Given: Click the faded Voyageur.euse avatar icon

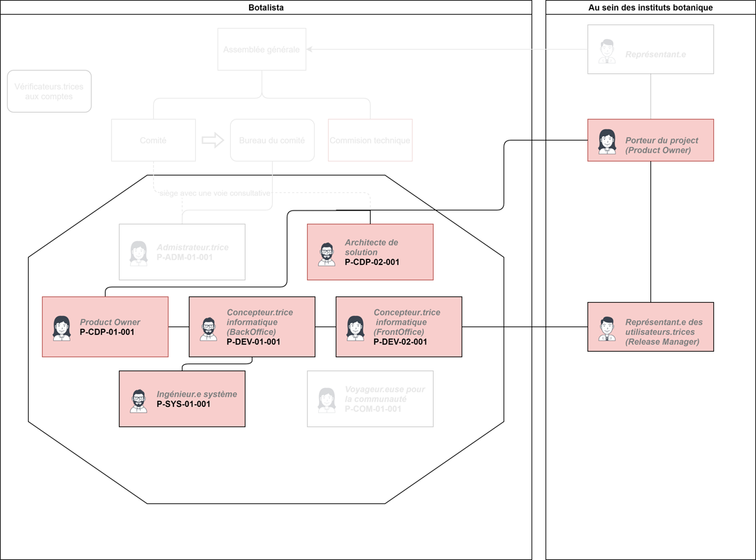Looking at the screenshot, I should 327,400.
